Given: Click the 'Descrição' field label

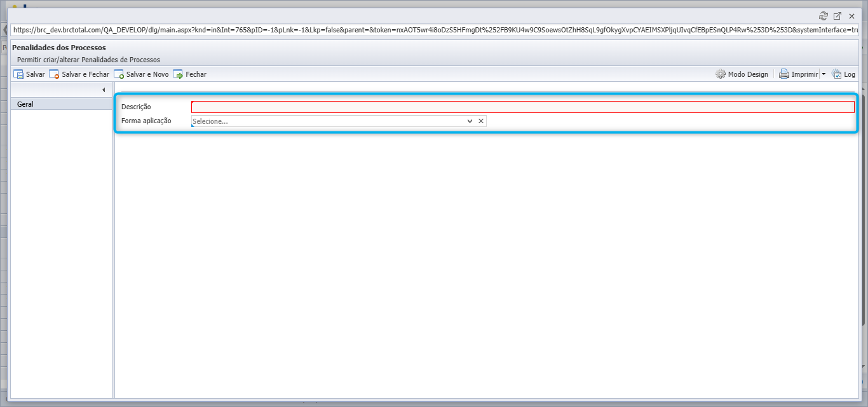Looking at the screenshot, I should click(136, 107).
